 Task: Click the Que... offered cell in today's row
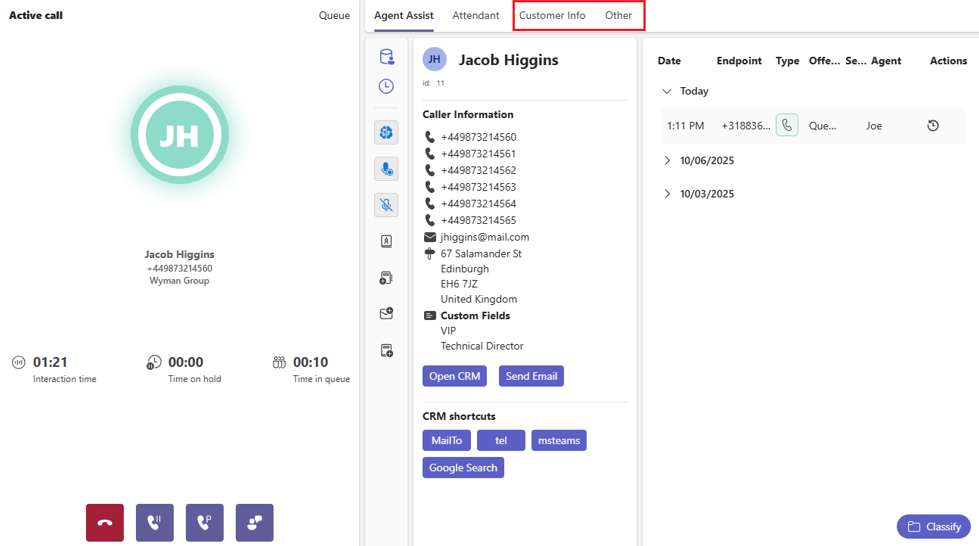822,126
